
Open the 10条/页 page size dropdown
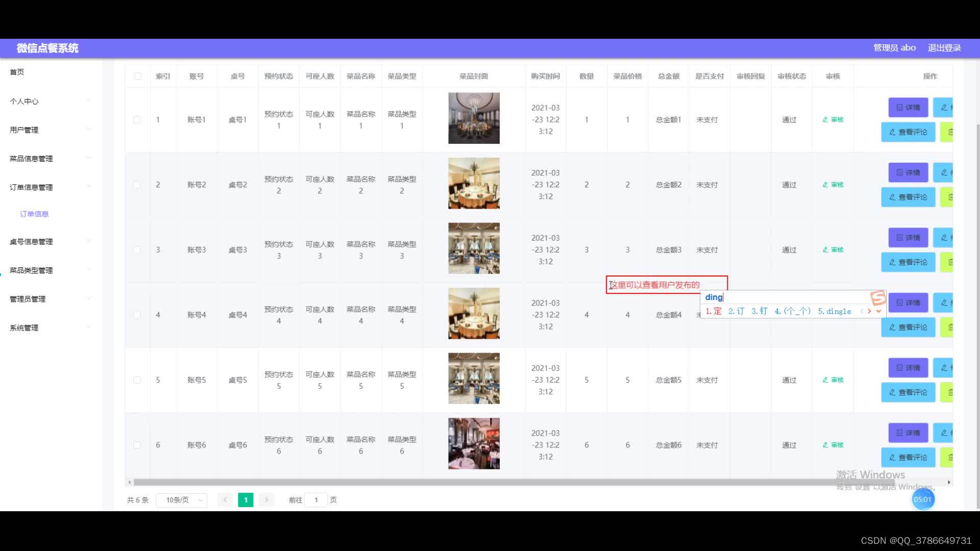[181, 500]
